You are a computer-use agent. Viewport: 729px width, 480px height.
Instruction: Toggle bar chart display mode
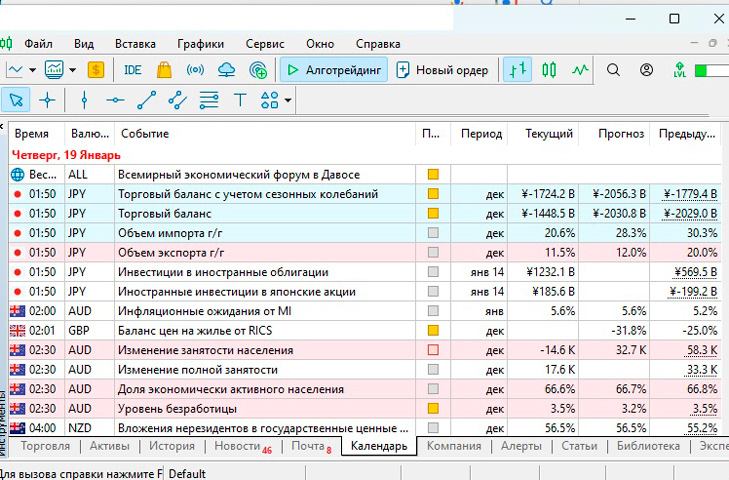[x=517, y=70]
